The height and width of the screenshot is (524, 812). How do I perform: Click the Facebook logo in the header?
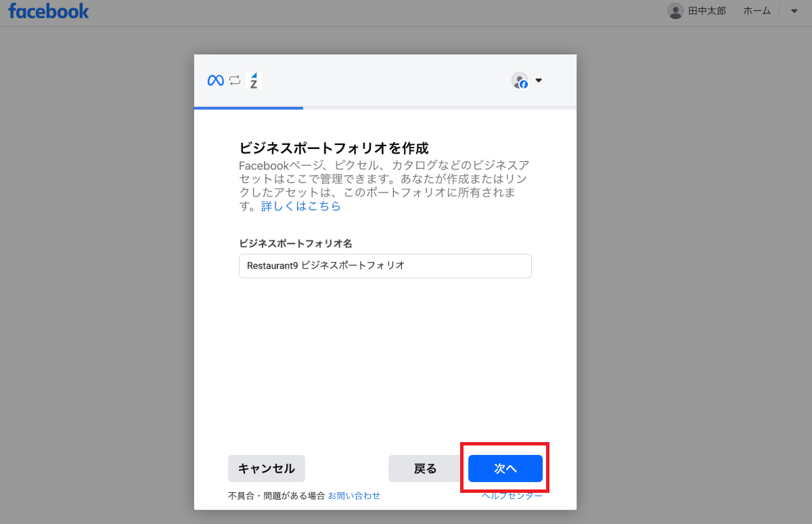pos(49,12)
